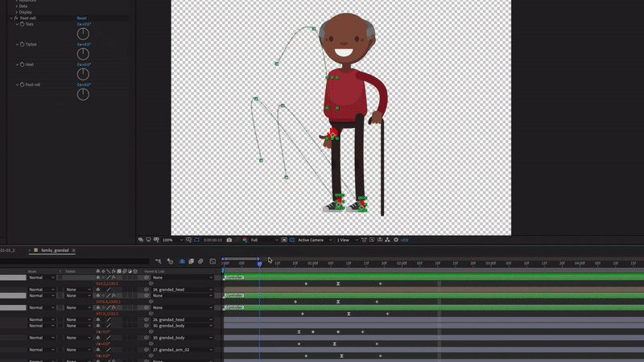Open the Composition Mini-Flowchart in timeline

click(x=158, y=261)
